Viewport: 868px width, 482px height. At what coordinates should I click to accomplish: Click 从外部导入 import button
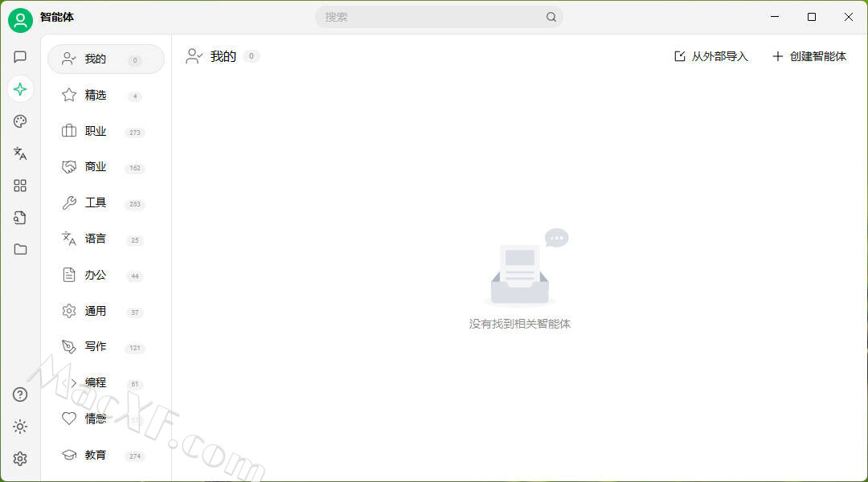click(710, 56)
